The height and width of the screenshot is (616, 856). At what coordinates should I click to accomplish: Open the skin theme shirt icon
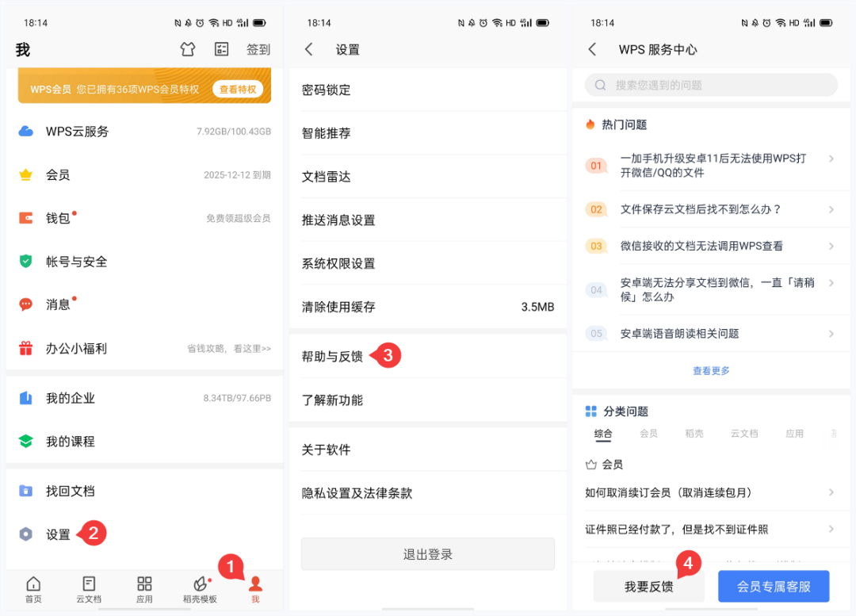point(188,49)
